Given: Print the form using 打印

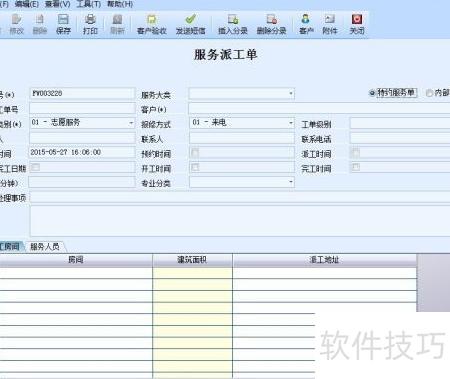Looking at the screenshot, I should point(90,24).
